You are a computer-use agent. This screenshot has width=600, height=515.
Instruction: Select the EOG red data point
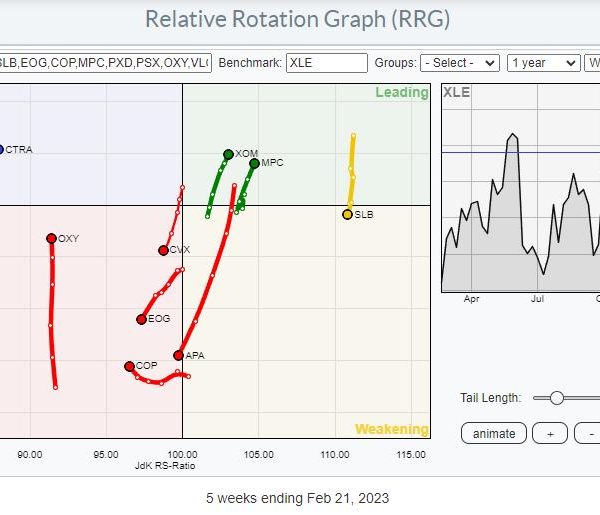coord(141,319)
